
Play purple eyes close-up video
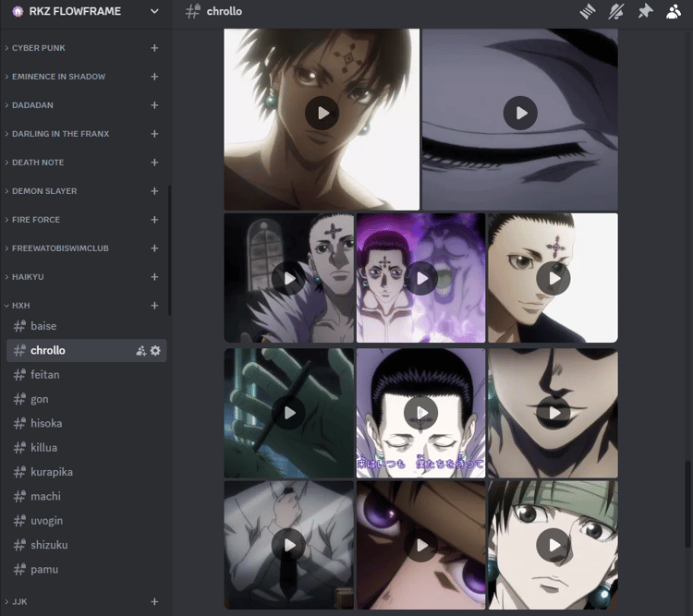pos(420,545)
